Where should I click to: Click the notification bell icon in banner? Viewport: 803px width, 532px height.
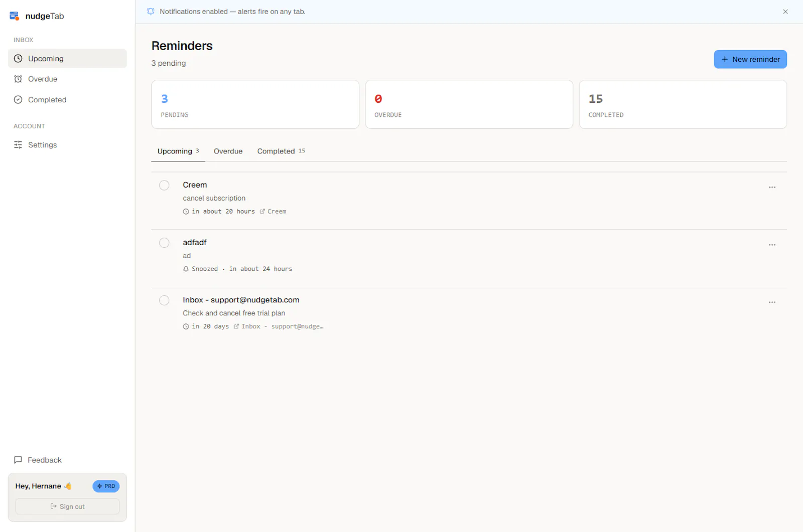[x=151, y=12]
